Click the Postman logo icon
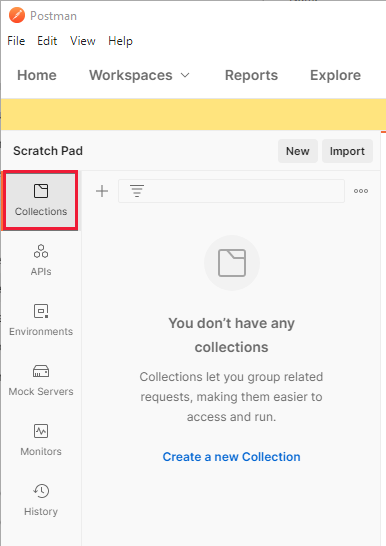 pyautogui.click(x=17, y=16)
